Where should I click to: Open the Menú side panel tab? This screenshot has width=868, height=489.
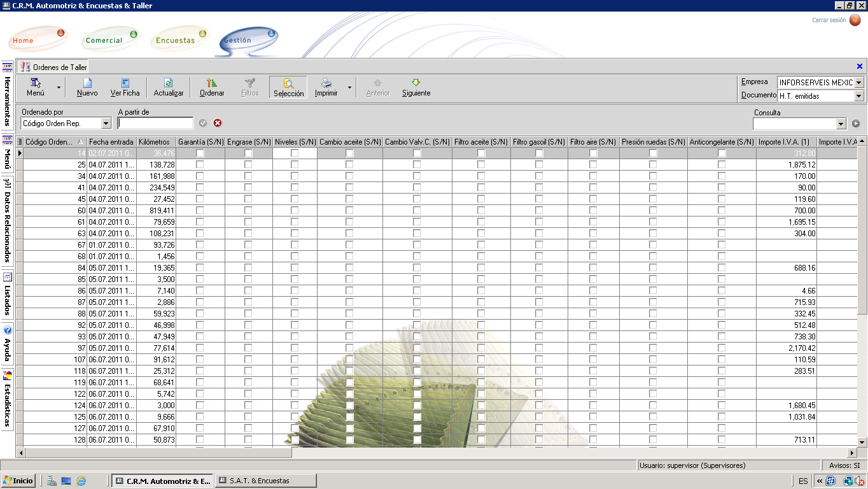coord(8,153)
